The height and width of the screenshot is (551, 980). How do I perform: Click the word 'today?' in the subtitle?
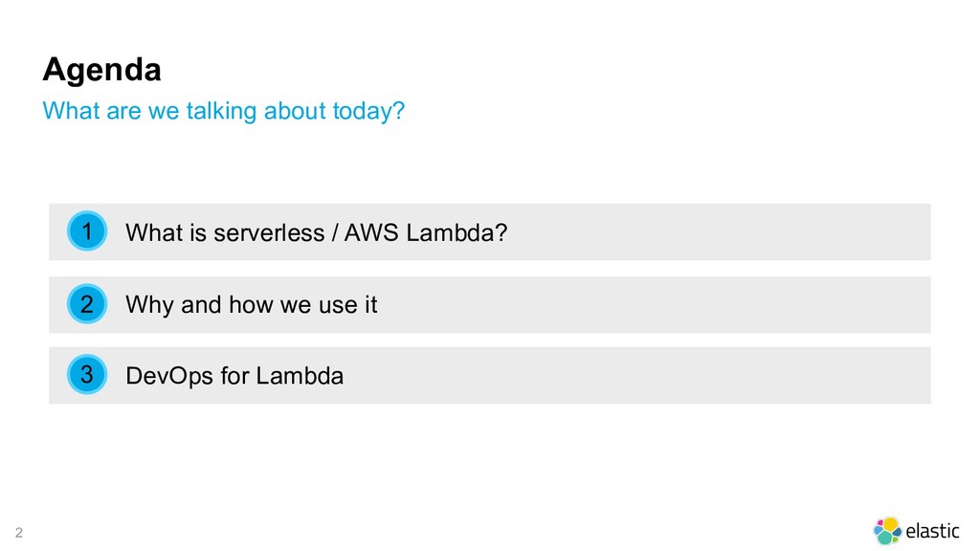(368, 111)
